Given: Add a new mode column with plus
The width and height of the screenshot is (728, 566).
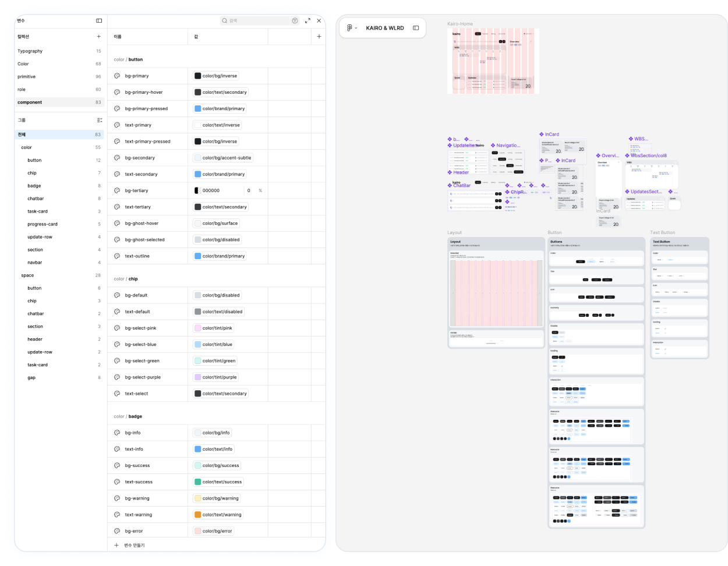Looking at the screenshot, I should [319, 36].
